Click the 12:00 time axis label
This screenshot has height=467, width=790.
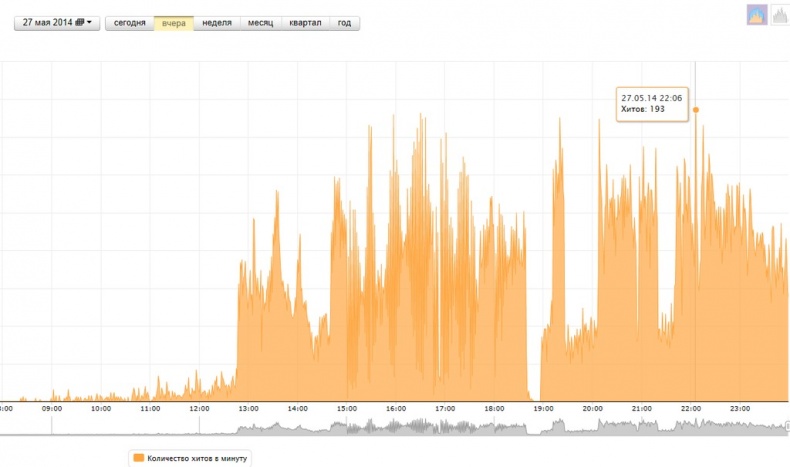(x=199, y=408)
